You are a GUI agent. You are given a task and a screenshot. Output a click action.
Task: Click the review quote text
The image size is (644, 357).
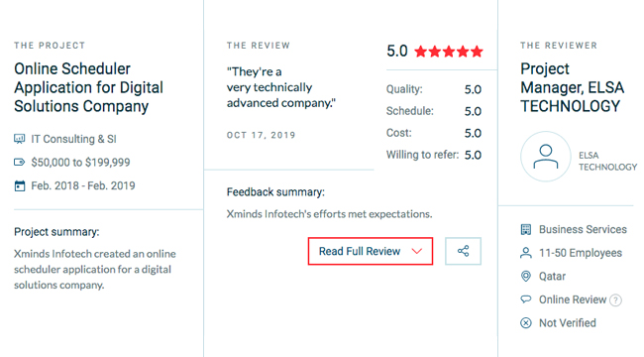pyautogui.click(x=281, y=87)
